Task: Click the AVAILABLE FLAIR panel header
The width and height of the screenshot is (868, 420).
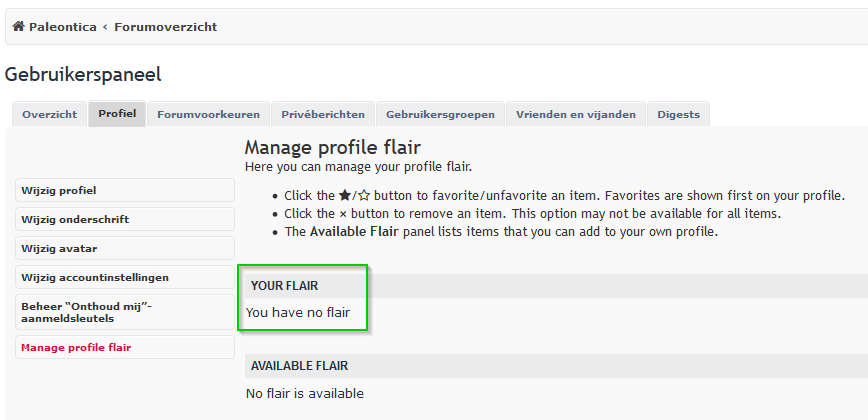Action: coord(299,366)
